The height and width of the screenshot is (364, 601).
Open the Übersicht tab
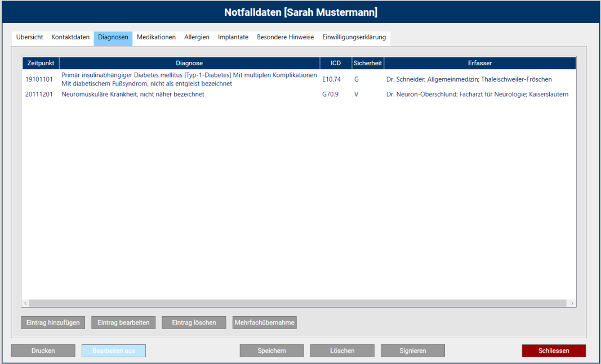coord(29,38)
